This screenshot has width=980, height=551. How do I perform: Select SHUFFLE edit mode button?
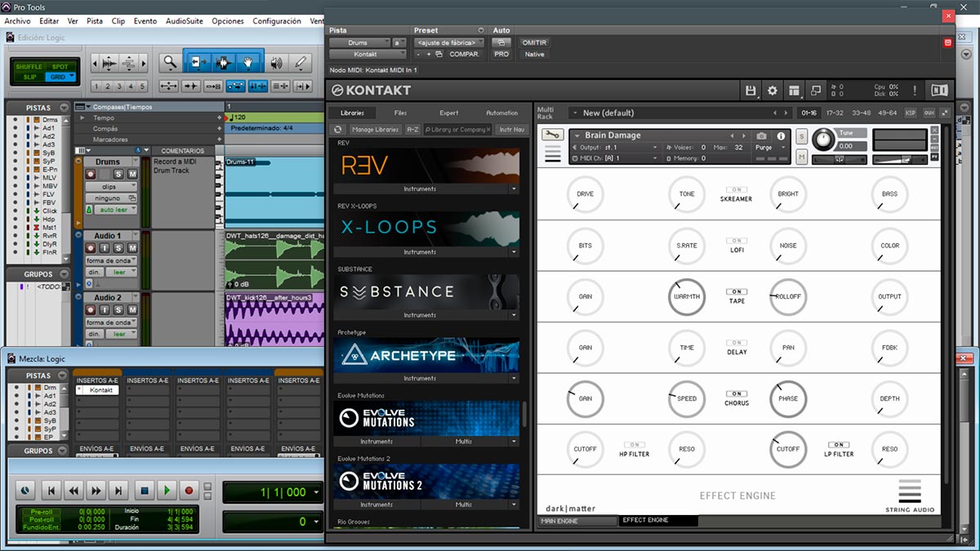click(29, 67)
